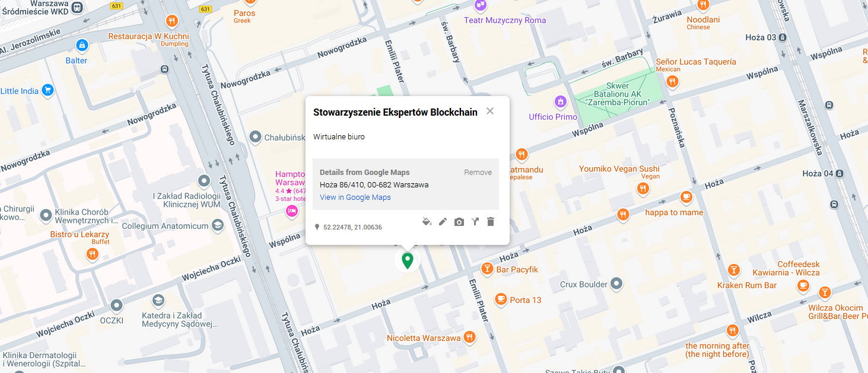This screenshot has height=373, width=868.
Task: Select the Noodlani restaurant icon
Action: 704,5
